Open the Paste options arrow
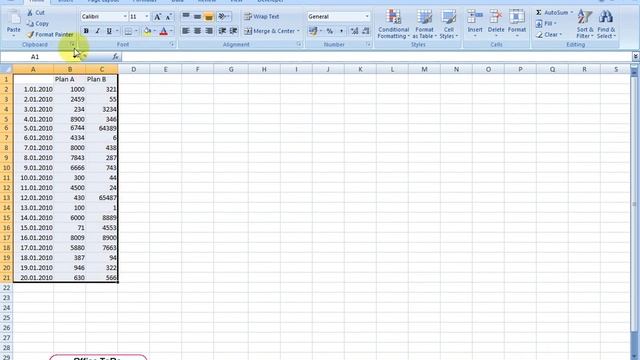The image size is (640, 360). (13, 36)
